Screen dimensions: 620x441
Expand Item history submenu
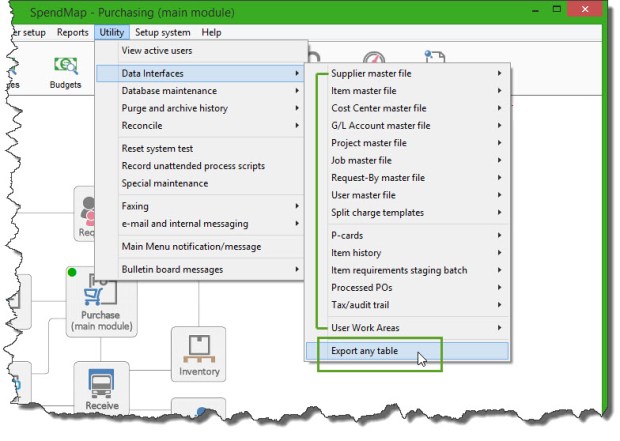(407, 253)
